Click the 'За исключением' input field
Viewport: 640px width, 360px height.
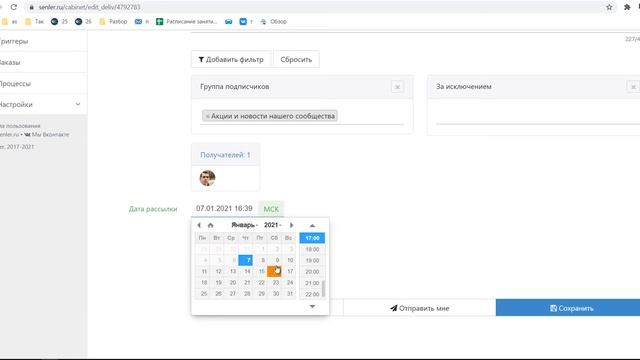click(x=538, y=117)
